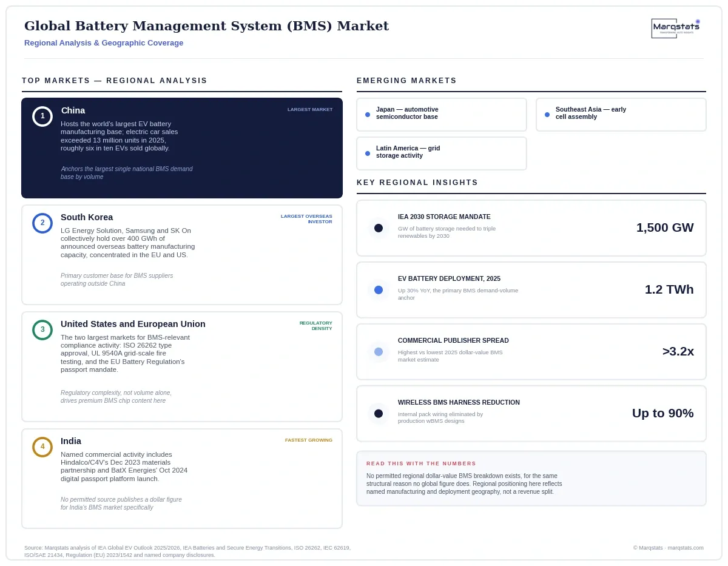Click the EV BATTERY DEPLOYMENT, 2025 label
This screenshot has width=728, height=566.
[x=449, y=278]
